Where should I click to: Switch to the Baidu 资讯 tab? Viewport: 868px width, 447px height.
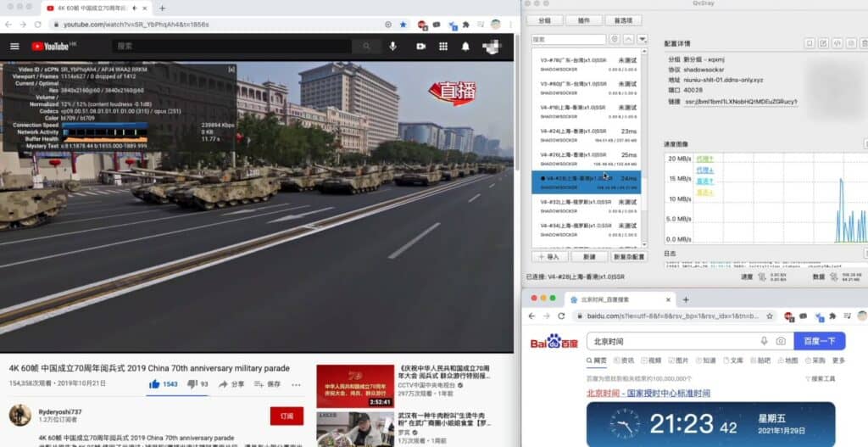tap(624, 360)
